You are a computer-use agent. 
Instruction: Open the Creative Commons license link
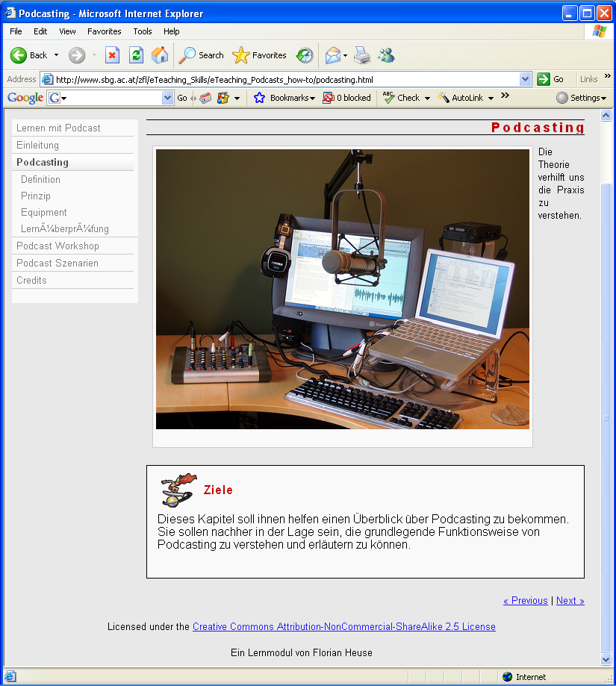(x=344, y=627)
